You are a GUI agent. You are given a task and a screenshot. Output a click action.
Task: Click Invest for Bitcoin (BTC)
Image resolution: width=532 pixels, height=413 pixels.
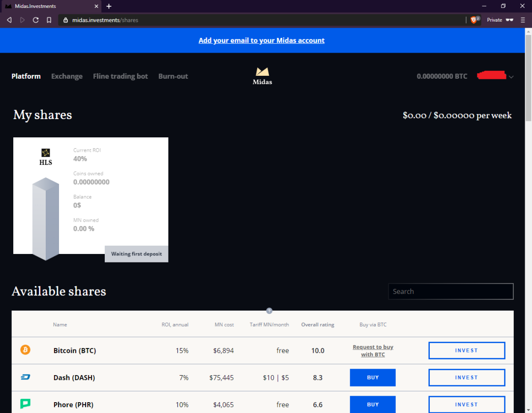[467, 350]
